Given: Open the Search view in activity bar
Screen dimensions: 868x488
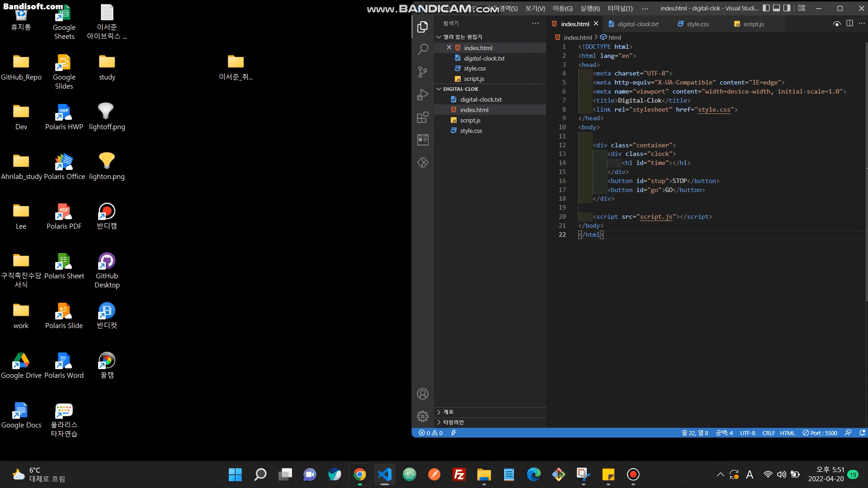Looking at the screenshot, I should coord(423,49).
